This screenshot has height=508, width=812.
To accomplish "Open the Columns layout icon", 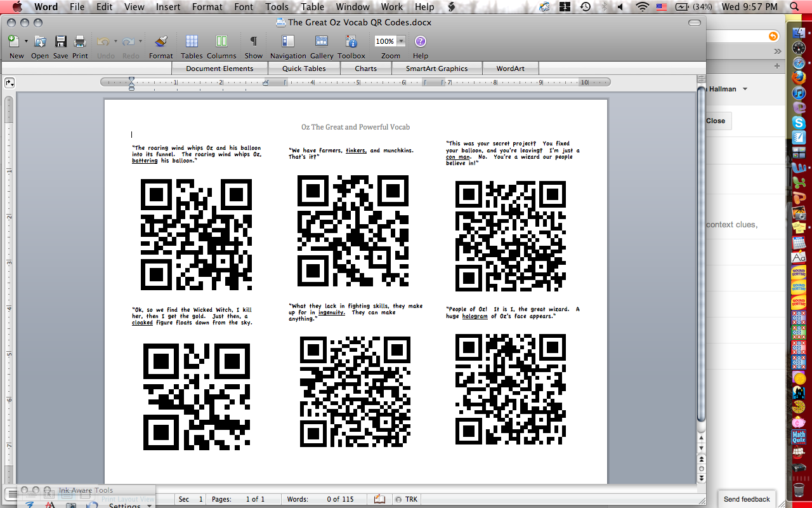I will tap(221, 41).
